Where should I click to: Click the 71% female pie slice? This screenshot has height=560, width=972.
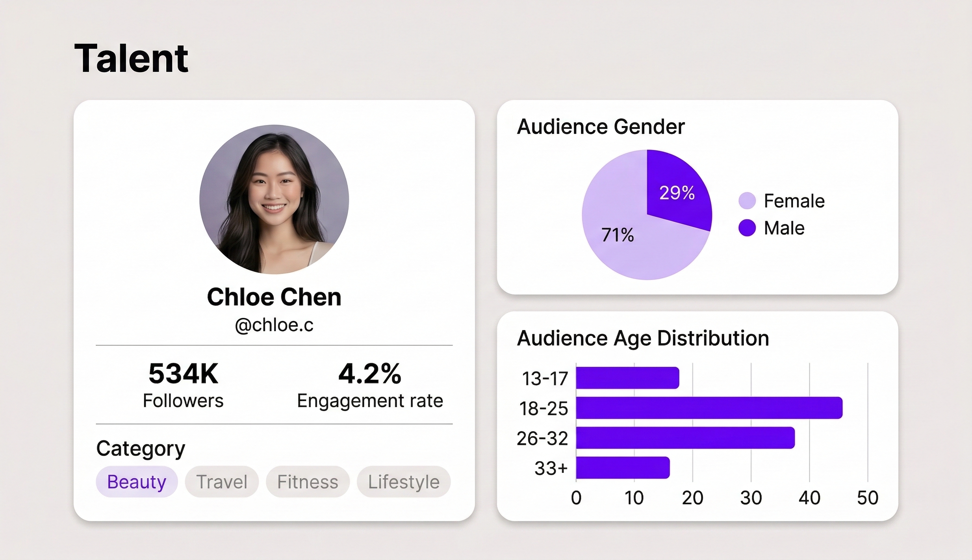click(618, 235)
